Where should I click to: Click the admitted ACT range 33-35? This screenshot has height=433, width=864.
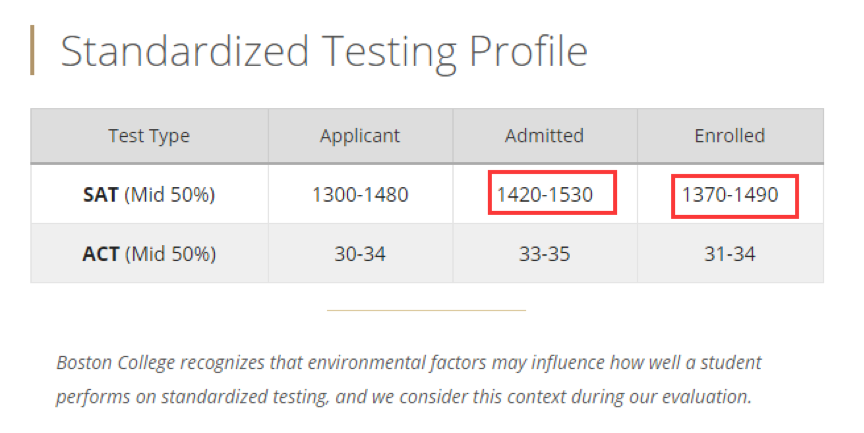[x=544, y=254]
